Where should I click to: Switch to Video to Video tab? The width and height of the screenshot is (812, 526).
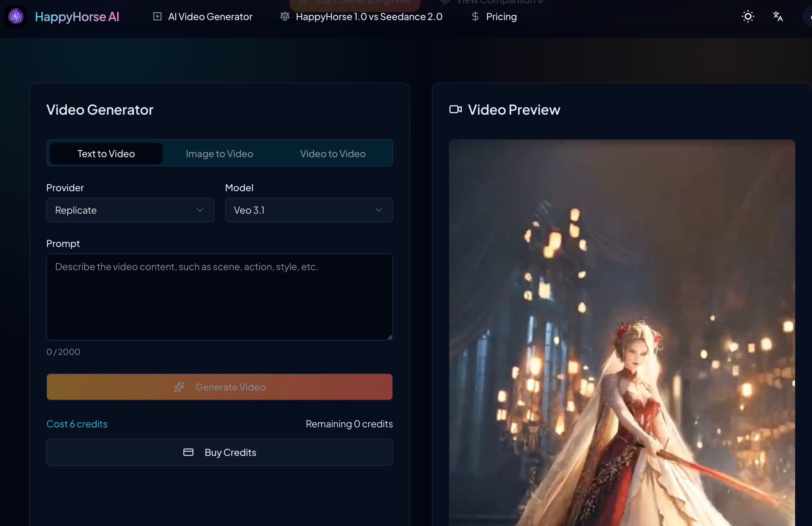coord(333,153)
